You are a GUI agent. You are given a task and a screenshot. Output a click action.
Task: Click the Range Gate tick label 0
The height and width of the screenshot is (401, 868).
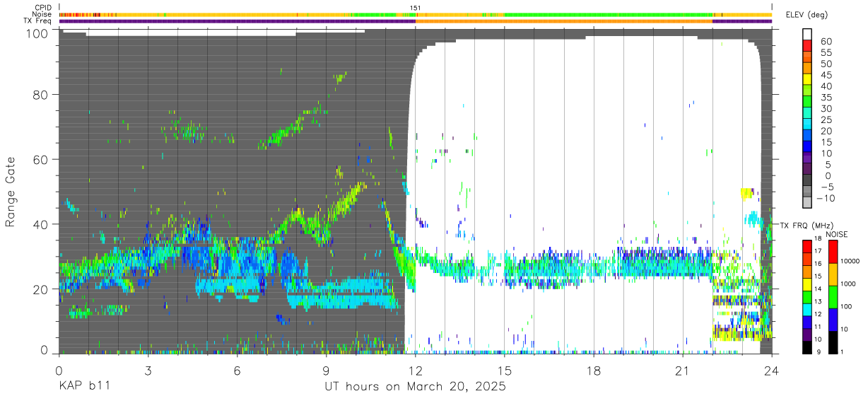tap(45, 350)
